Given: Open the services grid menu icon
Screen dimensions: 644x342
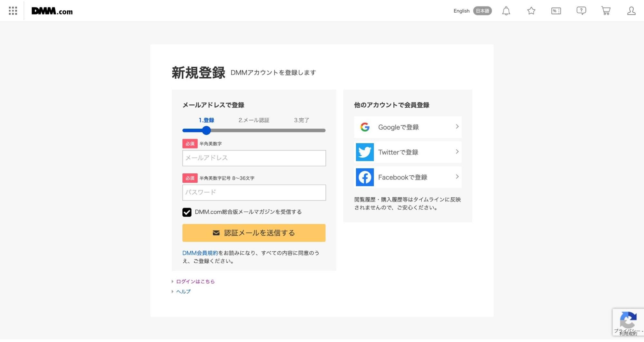Looking at the screenshot, I should click(x=13, y=11).
